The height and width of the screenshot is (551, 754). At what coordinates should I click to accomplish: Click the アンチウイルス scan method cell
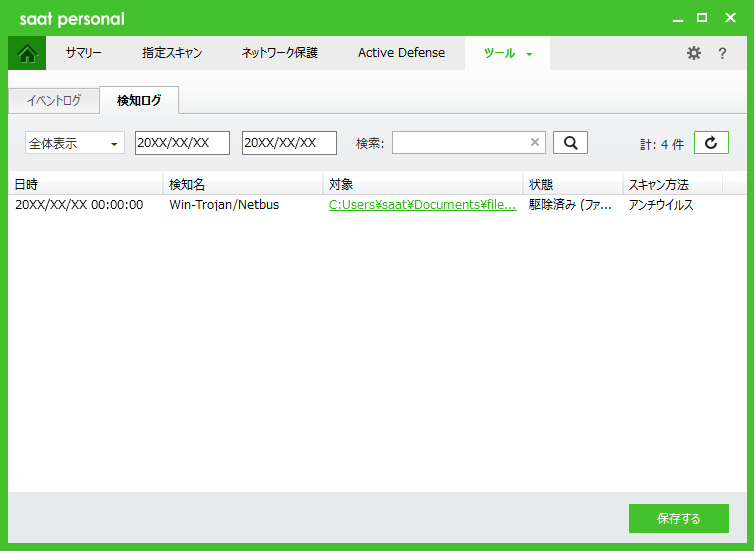pyautogui.click(x=661, y=205)
